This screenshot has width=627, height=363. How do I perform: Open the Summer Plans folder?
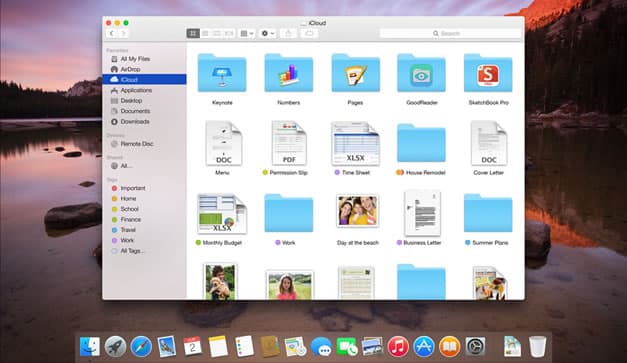click(x=488, y=213)
